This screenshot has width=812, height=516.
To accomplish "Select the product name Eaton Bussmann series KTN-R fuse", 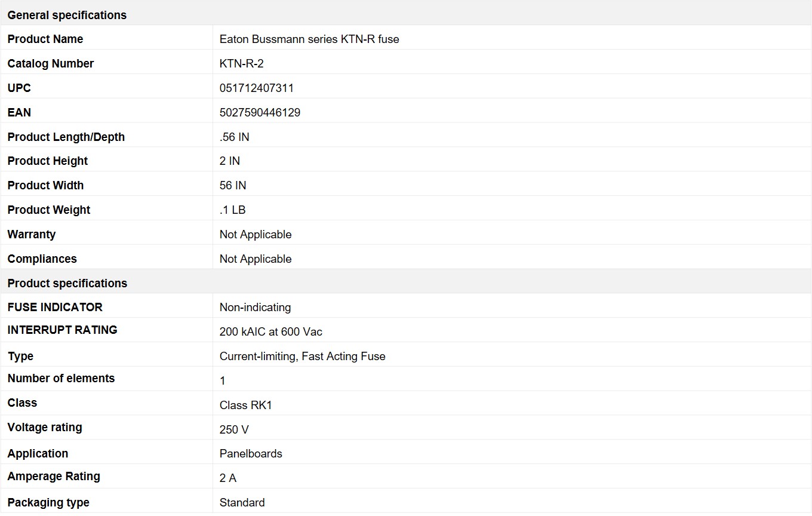I will pos(309,39).
